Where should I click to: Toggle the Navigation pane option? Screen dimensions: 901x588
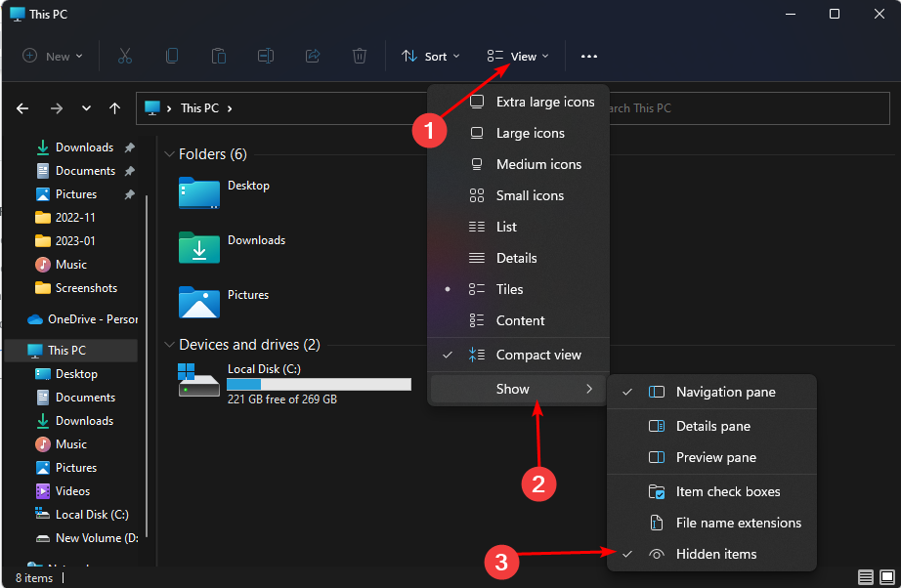tap(725, 392)
